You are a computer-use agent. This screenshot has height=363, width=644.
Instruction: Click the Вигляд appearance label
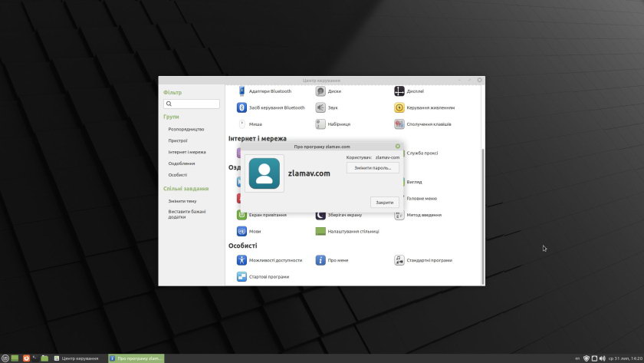[414, 182]
